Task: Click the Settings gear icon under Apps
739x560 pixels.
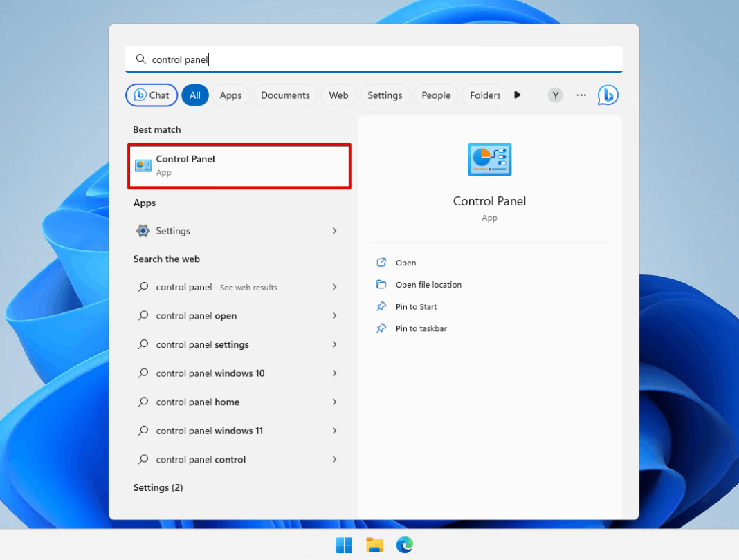Action: [x=143, y=231]
